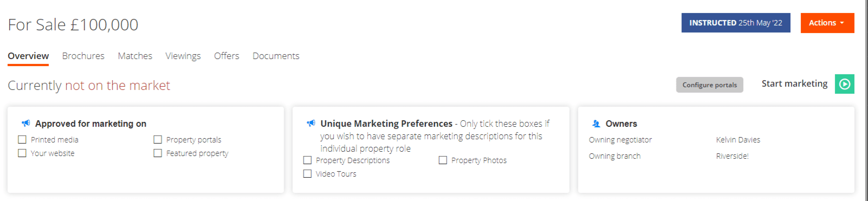Enable the Property Photos checkbox
Image resolution: width=868 pixels, height=201 pixels.
(x=443, y=160)
